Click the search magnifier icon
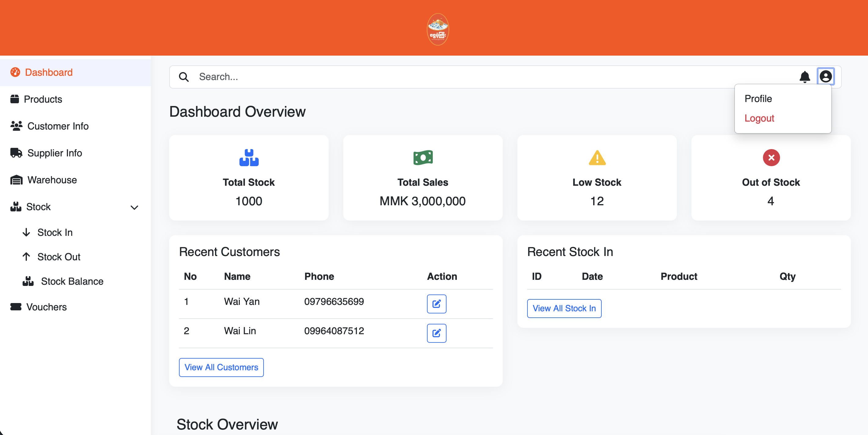 (x=184, y=77)
